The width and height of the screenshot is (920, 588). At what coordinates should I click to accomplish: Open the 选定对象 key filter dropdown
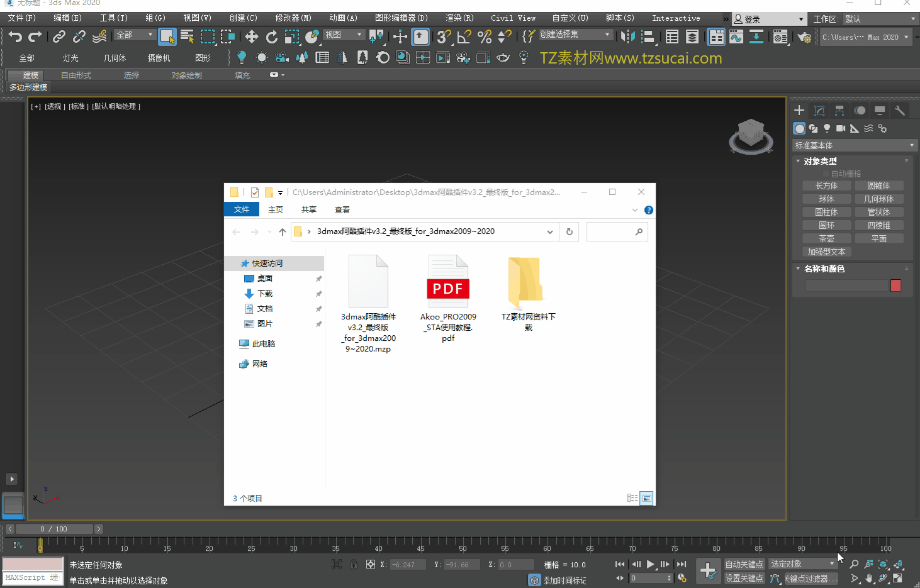pos(803,564)
